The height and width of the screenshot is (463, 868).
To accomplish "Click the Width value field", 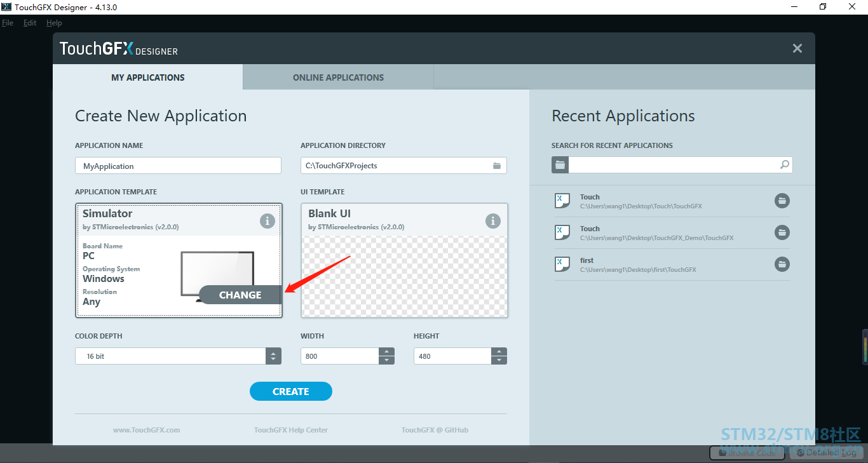I will pyautogui.click(x=339, y=356).
